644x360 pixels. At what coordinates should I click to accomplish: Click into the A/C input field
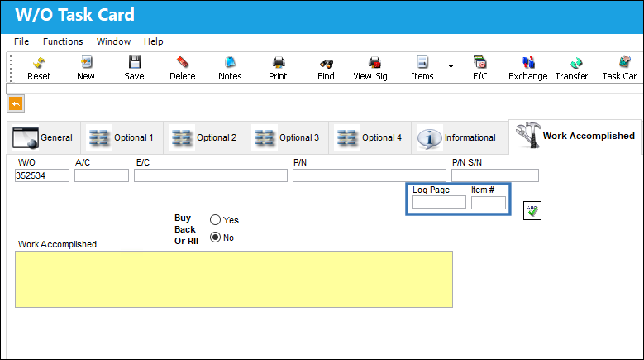click(102, 175)
